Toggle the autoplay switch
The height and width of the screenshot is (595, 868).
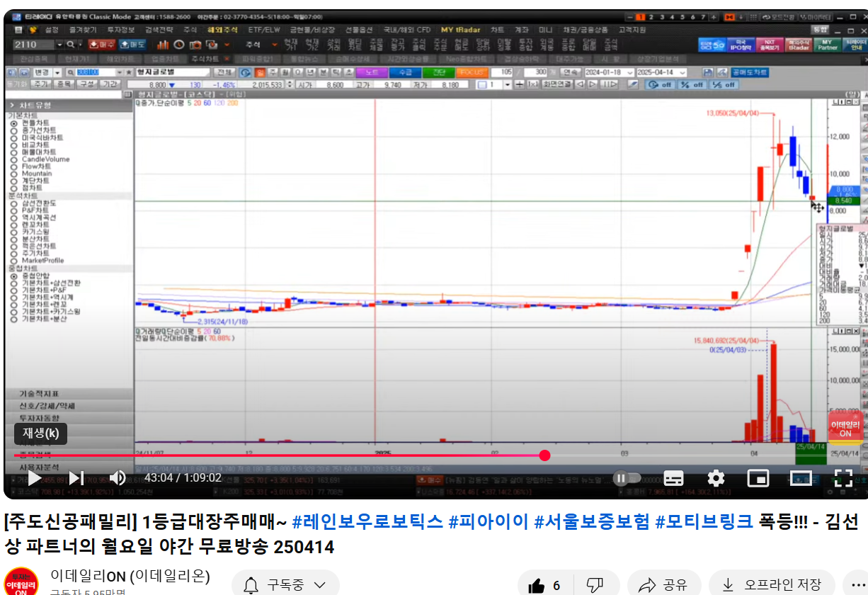pyautogui.click(x=627, y=478)
